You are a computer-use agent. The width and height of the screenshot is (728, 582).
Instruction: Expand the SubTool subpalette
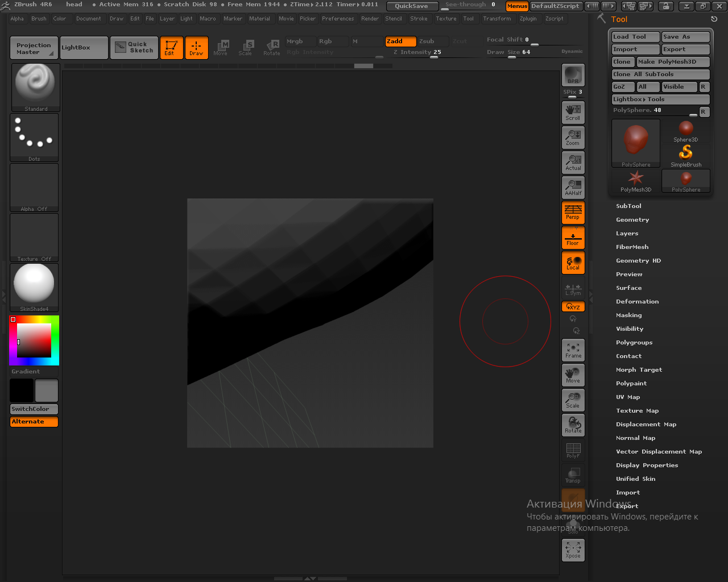pyautogui.click(x=627, y=206)
